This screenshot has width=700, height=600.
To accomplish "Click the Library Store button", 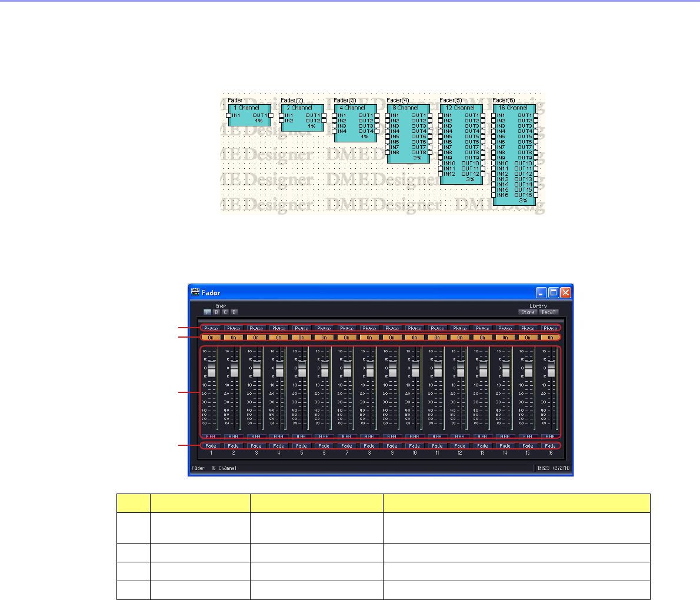I will (528, 312).
